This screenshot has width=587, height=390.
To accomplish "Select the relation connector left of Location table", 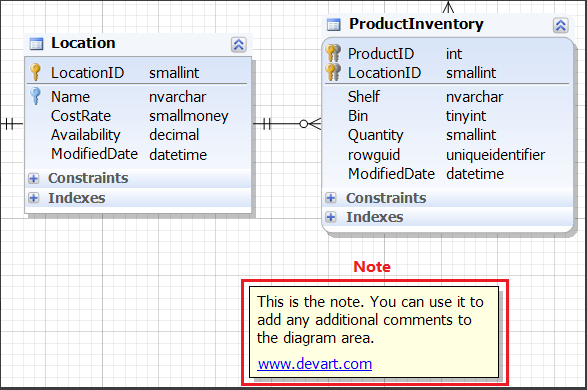I will 11,124.
